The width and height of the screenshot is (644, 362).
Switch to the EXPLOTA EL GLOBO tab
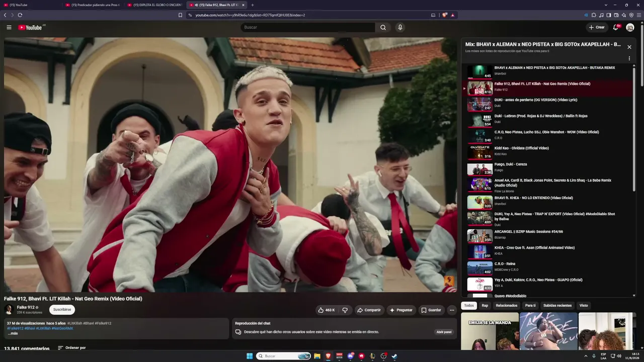tap(155, 5)
